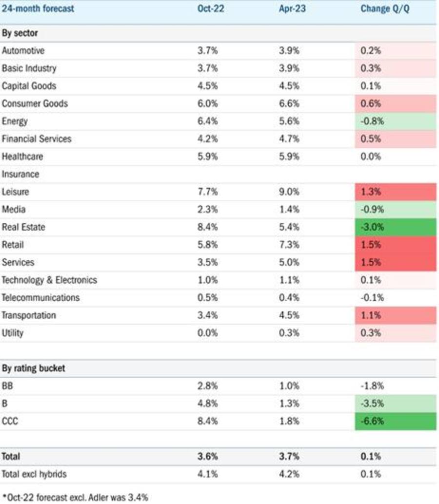
Task: Select the Telecommunications row label
Action: point(40,298)
